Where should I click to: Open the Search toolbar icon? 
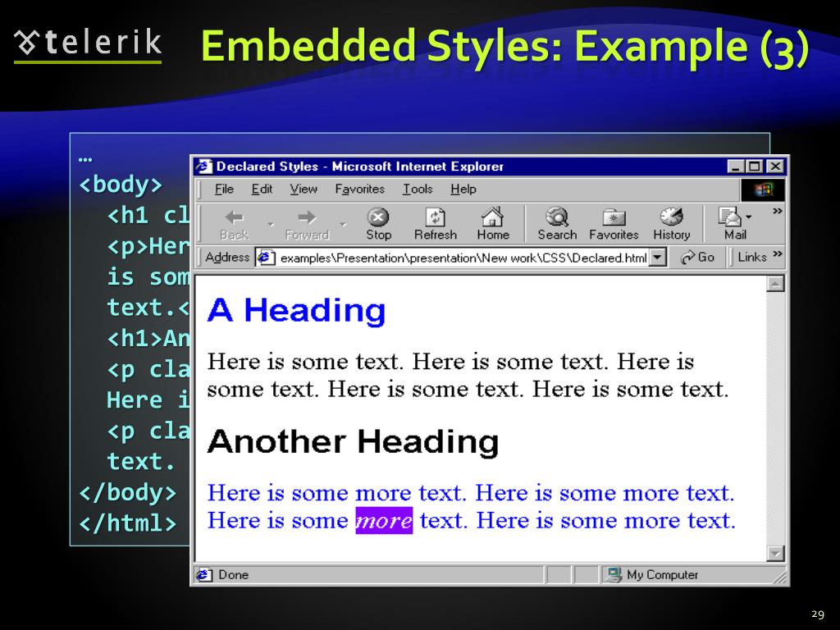tap(557, 218)
